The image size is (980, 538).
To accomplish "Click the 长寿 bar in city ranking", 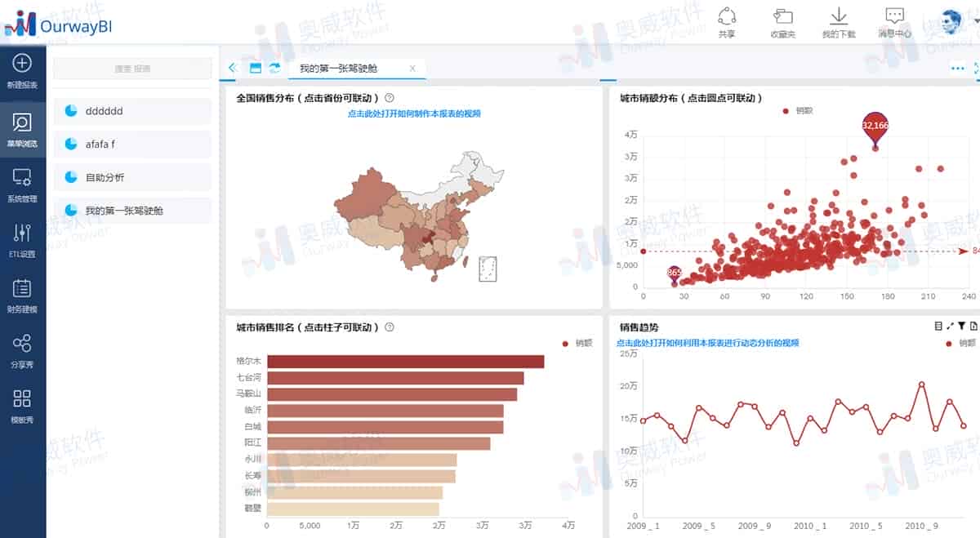I will (x=361, y=476).
